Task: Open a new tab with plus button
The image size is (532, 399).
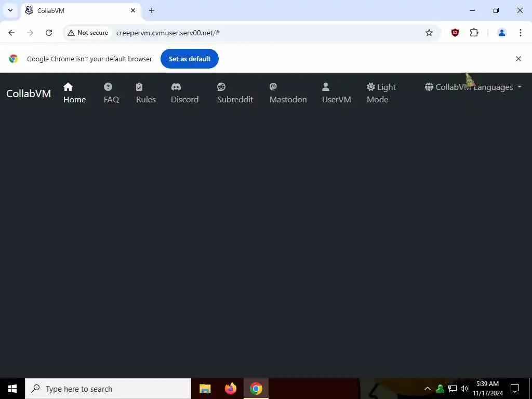Action: pyautogui.click(x=152, y=10)
